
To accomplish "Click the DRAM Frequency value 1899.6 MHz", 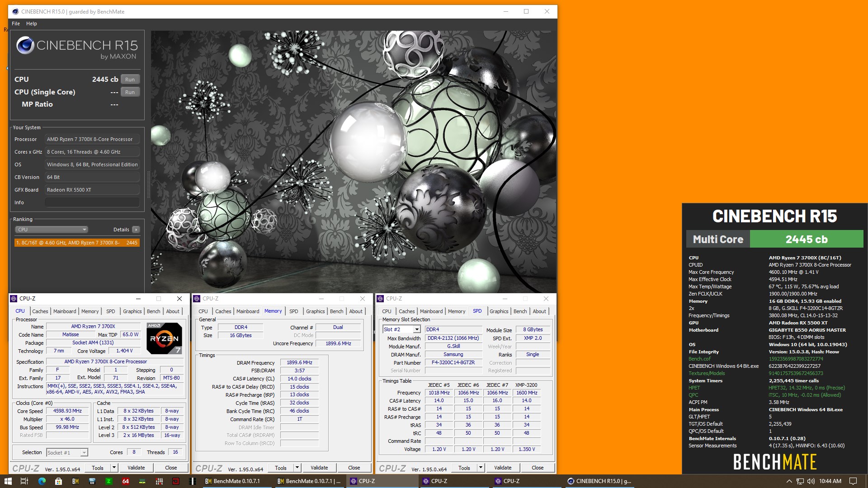I will pyautogui.click(x=299, y=362).
